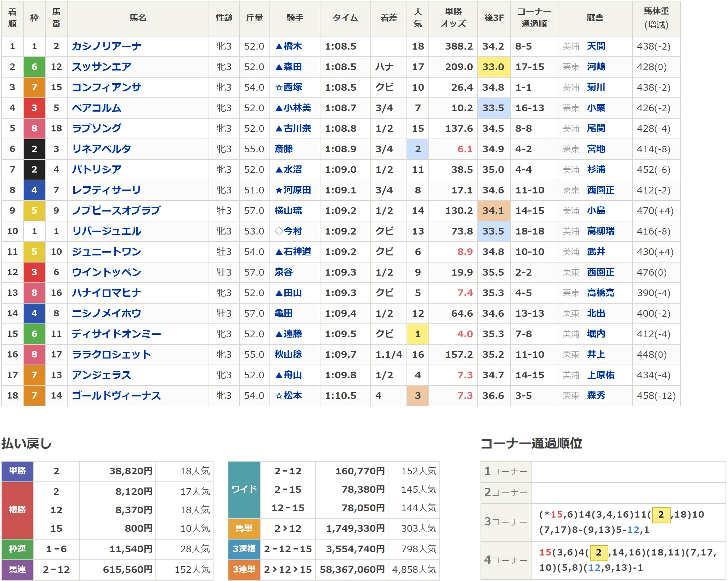Open trainer 森秀 profile
Viewport: 728px width, 581px height.
tap(596, 396)
